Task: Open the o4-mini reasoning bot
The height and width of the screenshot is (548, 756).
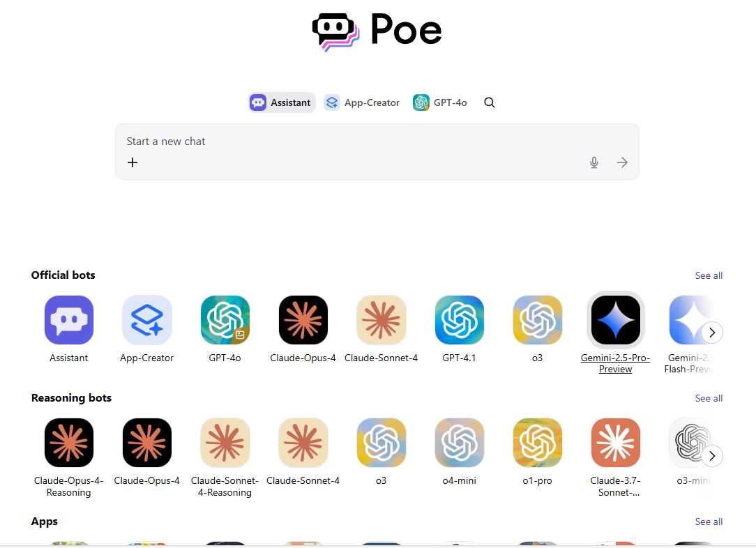Action: [x=460, y=443]
